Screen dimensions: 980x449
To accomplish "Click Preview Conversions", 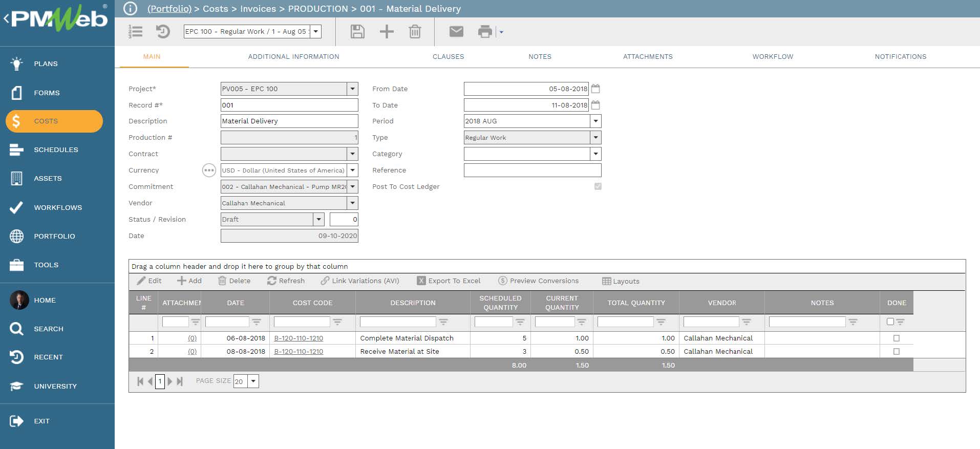I will click(538, 281).
